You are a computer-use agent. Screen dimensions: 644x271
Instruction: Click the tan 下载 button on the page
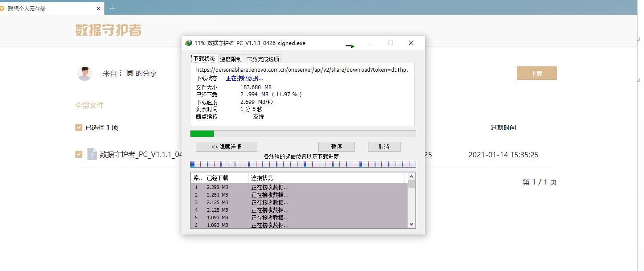[x=537, y=73]
